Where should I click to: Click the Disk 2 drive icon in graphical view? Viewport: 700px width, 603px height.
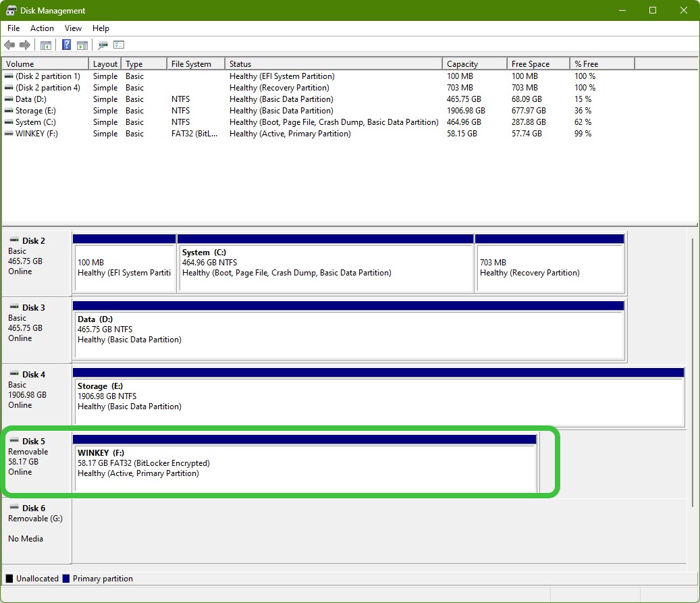tap(14, 240)
